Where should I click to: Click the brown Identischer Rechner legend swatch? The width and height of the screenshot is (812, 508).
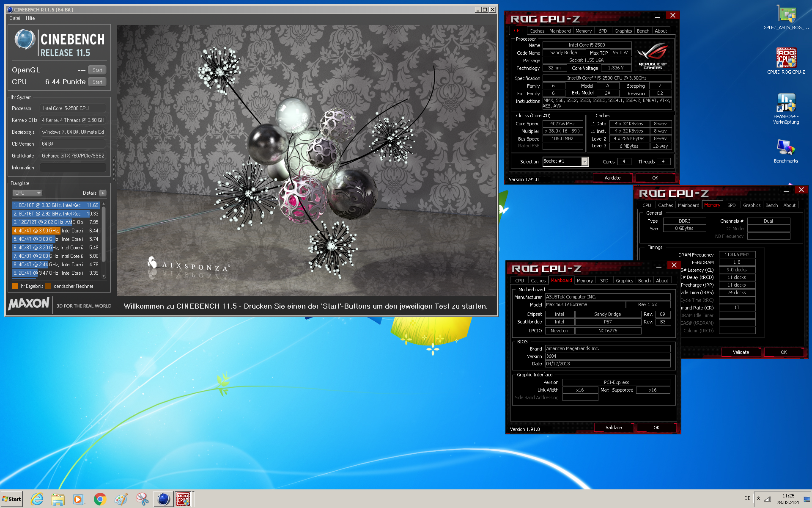coord(48,286)
